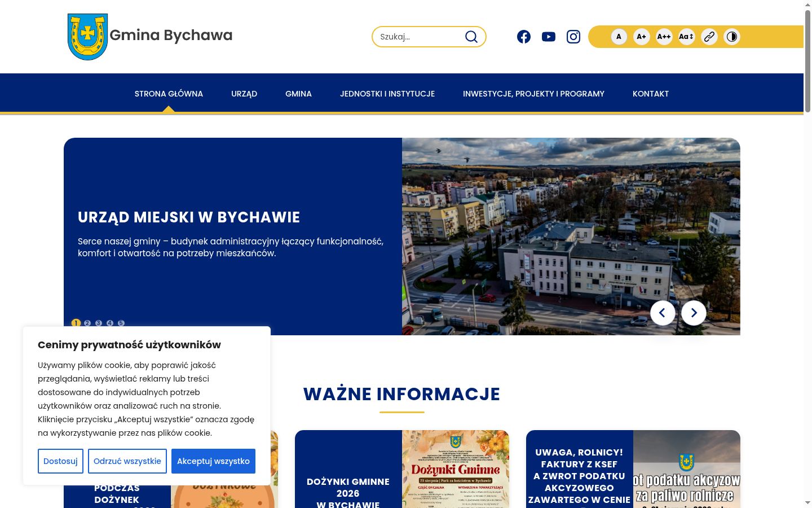This screenshot has height=508, width=812.
Task: Click the aerial photo of the town hall
Action: 571,237
